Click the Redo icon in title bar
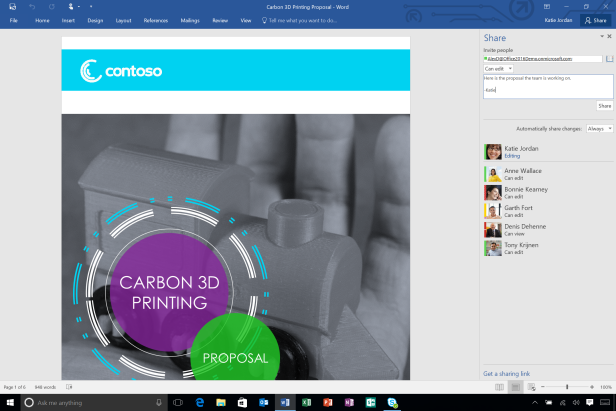 (51, 7)
